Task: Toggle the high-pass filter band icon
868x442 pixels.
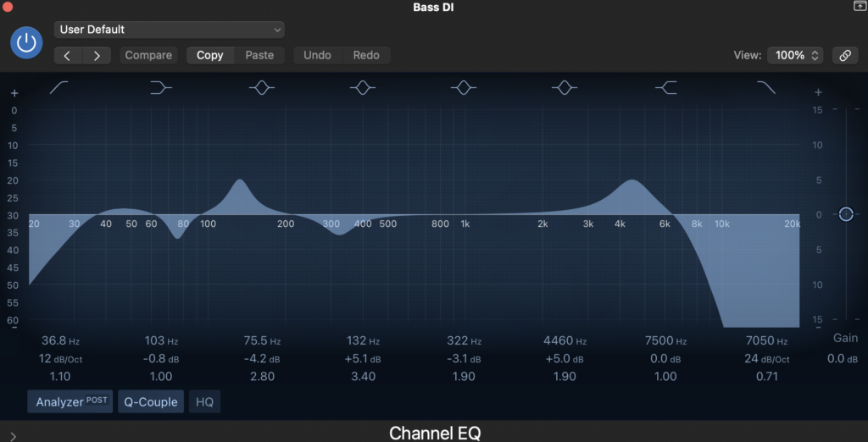Action: tap(60, 87)
